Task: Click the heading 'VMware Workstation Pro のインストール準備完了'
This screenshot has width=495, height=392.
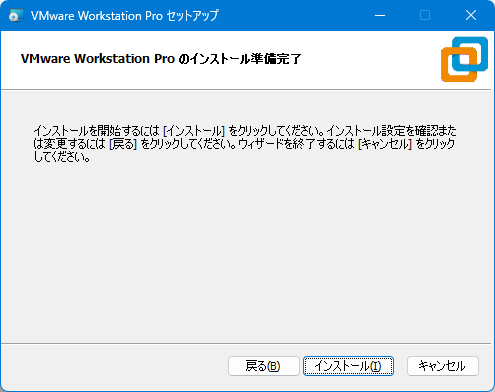Action: [x=161, y=59]
